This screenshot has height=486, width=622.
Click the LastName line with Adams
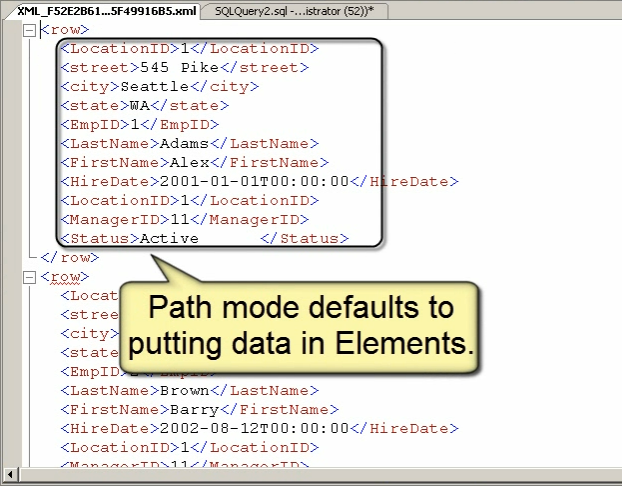click(190, 144)
